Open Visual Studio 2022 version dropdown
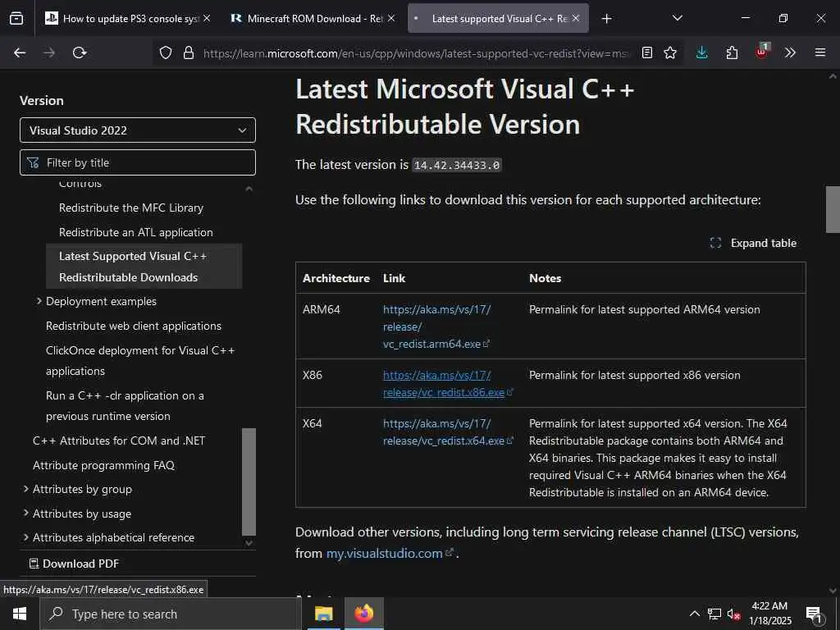840x630 pixels. click(138, 130)
